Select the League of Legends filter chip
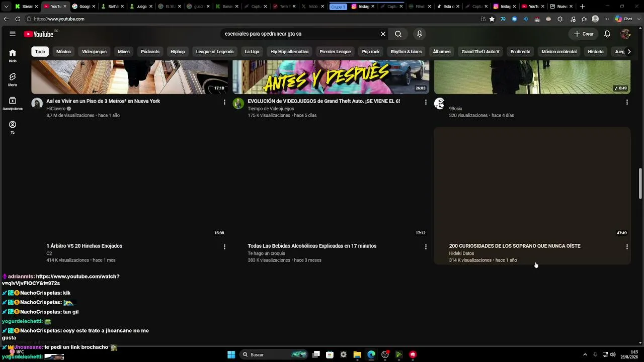The image size is (644, 362). coord(215,51)
